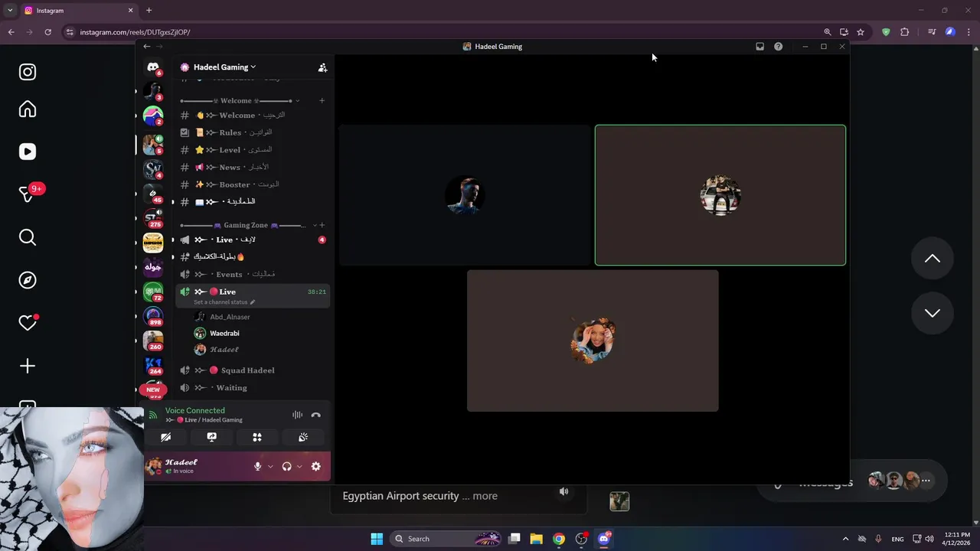Open voice connection quality details
The height and width of the screenshot is (551, 980).
coord(195,411)
